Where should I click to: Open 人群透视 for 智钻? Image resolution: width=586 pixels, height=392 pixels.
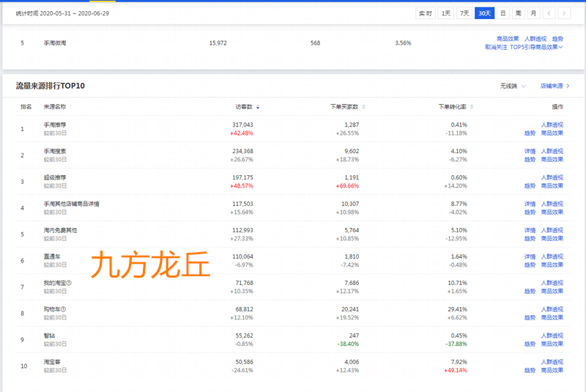coord(552,336)
